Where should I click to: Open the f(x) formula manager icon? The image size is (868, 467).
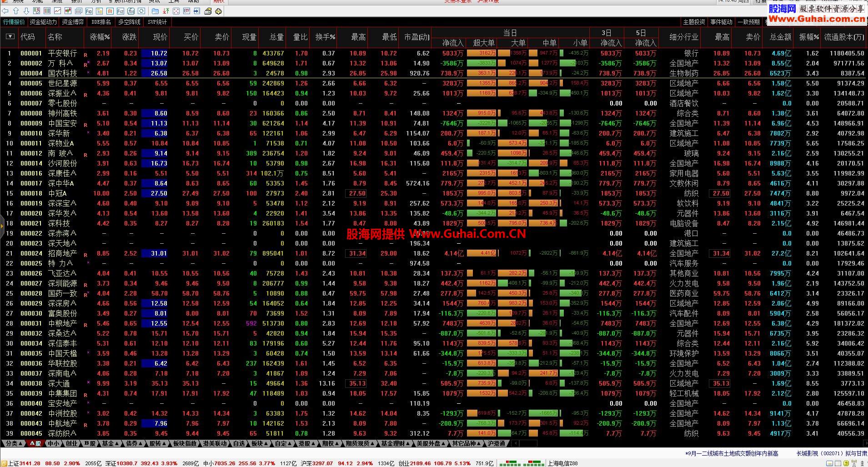131,11
